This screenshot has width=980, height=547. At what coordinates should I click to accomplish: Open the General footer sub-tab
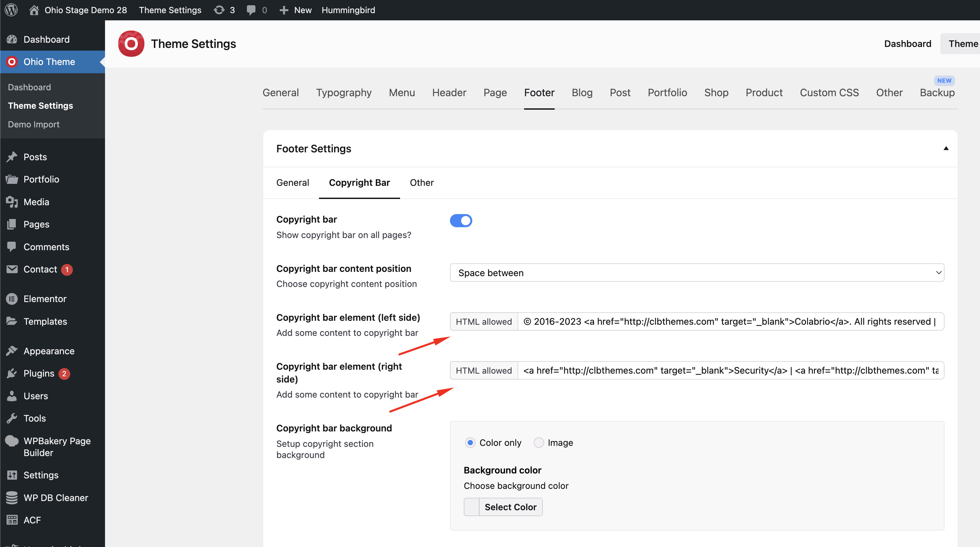(x=292, y=183)
